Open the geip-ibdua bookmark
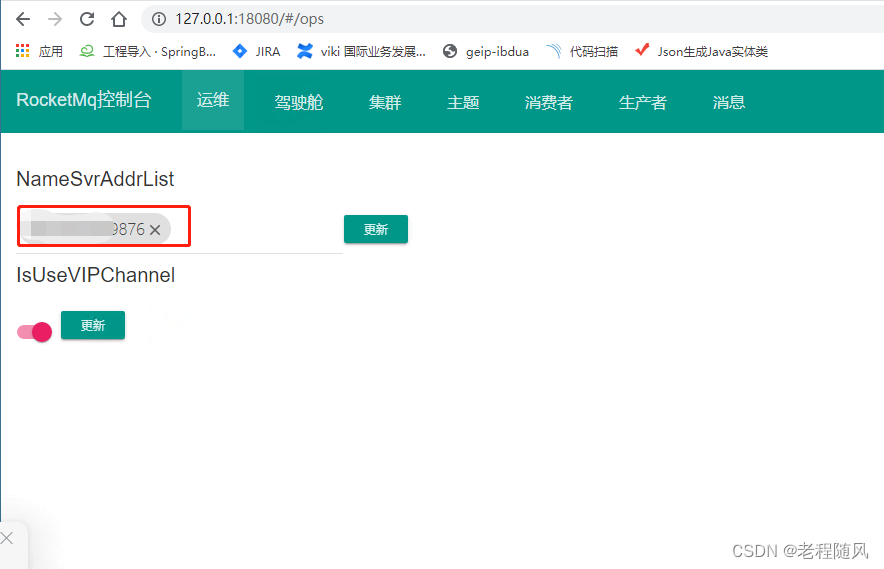Image resolution: width=884 pixels, height=569 pixels. (486, 51)
